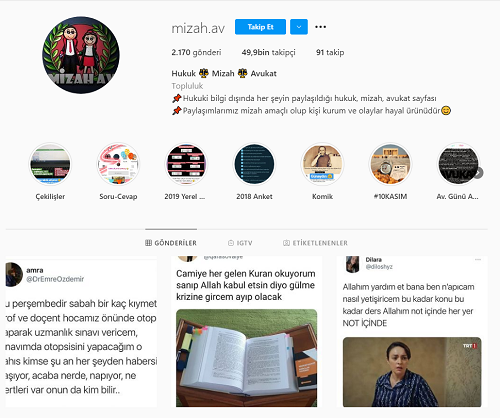Open the Komik story highlight
The image size is (500, 418).
(322, 164)
